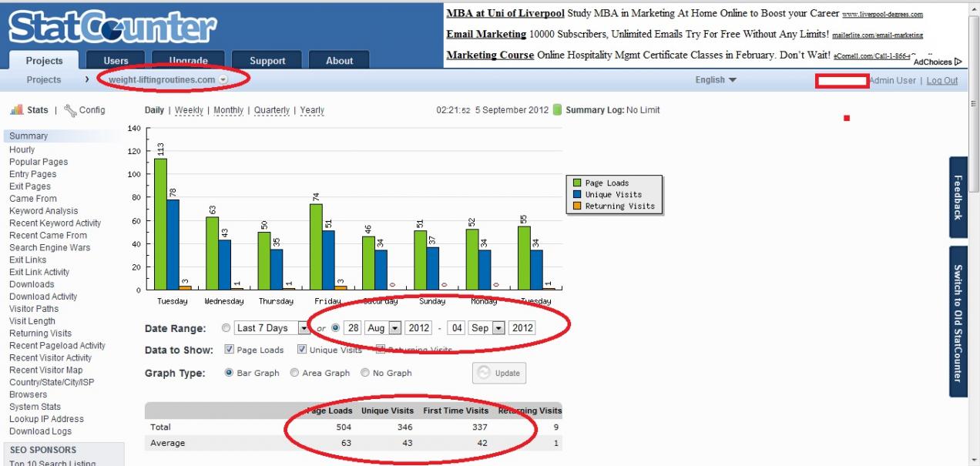Open the Feedback side tab
980x466 pixels.
(x=958, y=197)
